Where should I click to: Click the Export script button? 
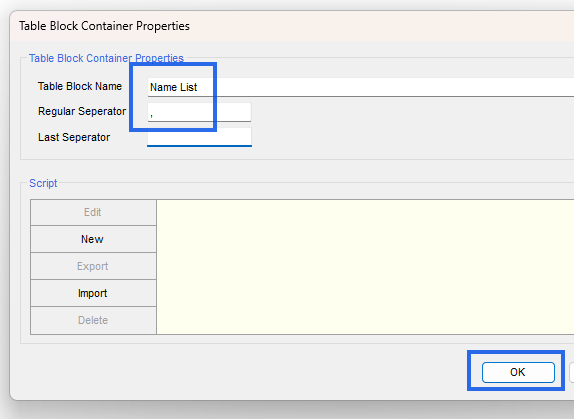[x=93, y=266]
